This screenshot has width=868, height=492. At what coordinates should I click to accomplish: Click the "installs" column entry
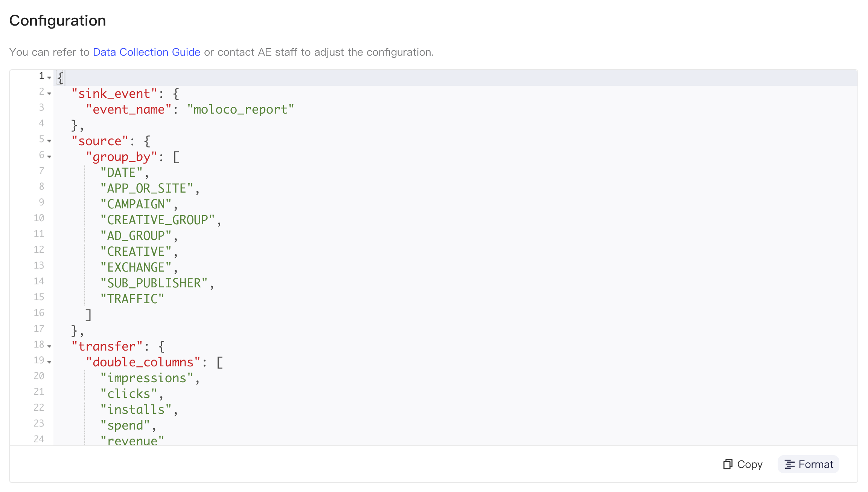136,410
